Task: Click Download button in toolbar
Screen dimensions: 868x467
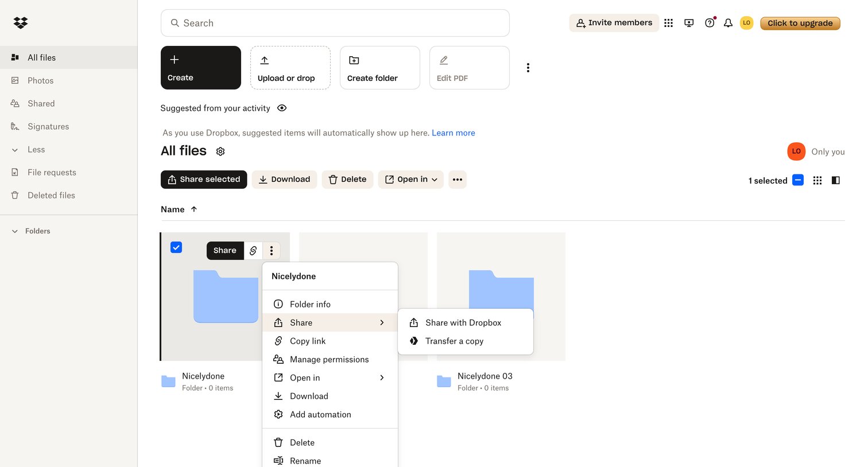Action: point(284,180)
